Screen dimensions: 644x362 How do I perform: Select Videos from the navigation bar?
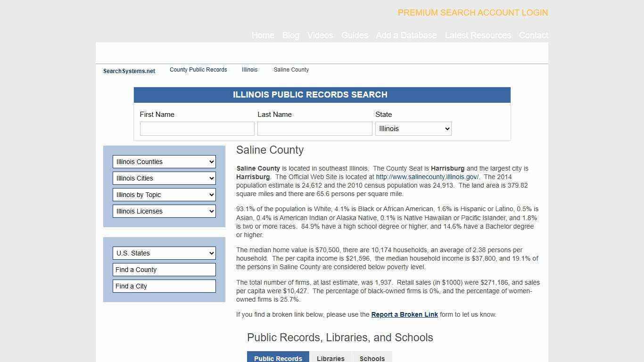click(x=320, y=35)
